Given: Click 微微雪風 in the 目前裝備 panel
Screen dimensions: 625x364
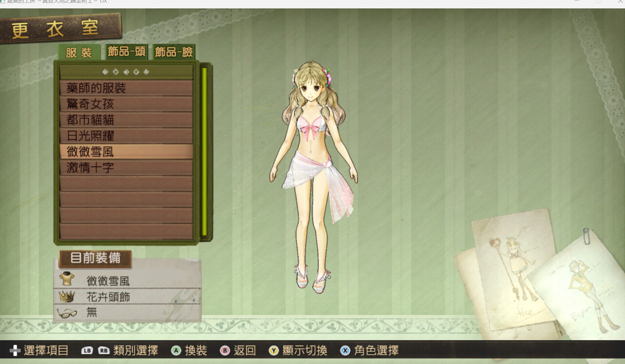Looking at the screenshot, I should (108, 281).
